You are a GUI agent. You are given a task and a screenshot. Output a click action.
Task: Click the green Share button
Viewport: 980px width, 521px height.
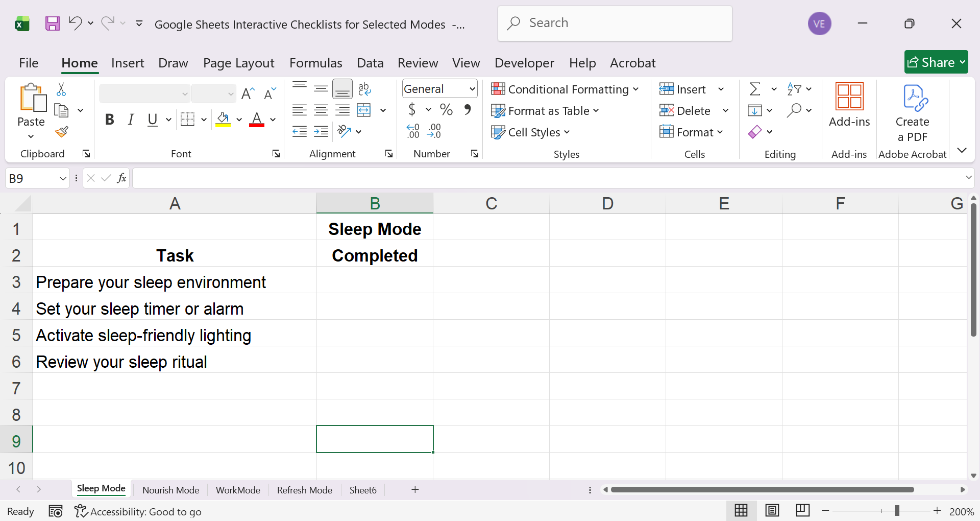[x=936, y=62]
